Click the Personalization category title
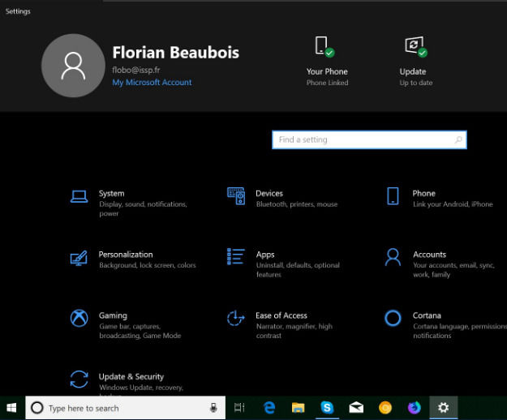The image size is (507, 420). [x=126, y=255]
